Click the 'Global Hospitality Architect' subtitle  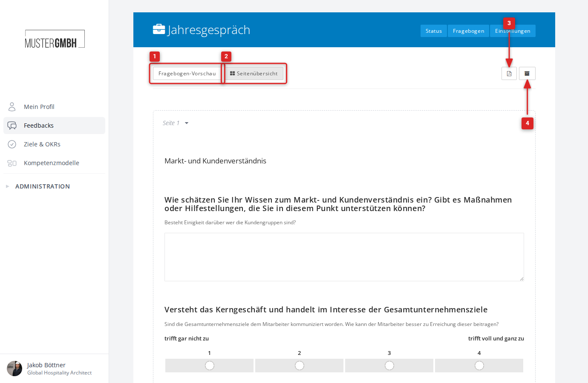59,373
